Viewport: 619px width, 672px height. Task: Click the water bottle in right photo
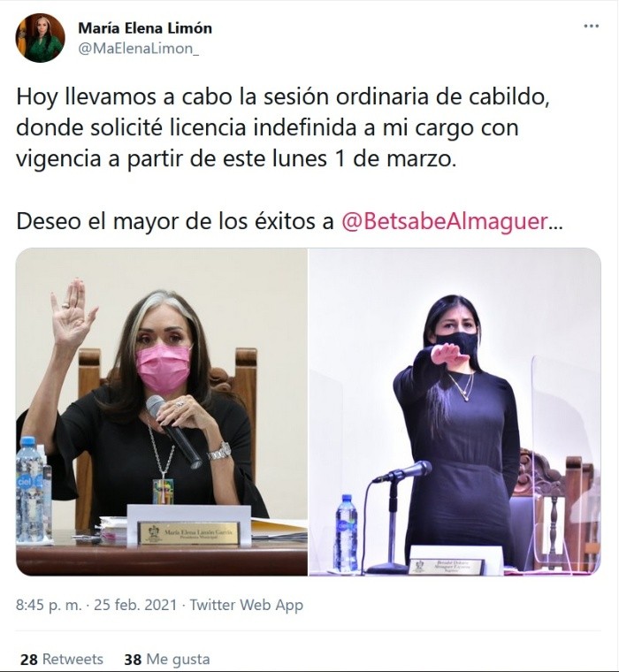click(x=346, y=532)
